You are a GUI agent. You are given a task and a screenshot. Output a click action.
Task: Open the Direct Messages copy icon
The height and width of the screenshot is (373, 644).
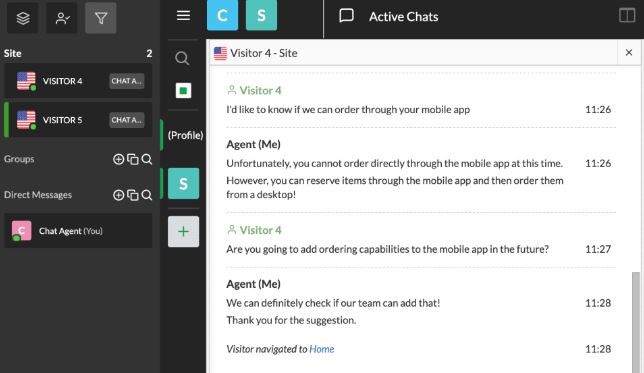click(x=133, y=195)
